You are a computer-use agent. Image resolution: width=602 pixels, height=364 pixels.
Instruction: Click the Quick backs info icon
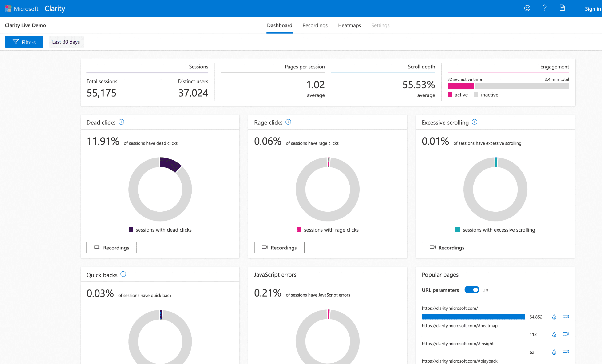coord(123,274)
